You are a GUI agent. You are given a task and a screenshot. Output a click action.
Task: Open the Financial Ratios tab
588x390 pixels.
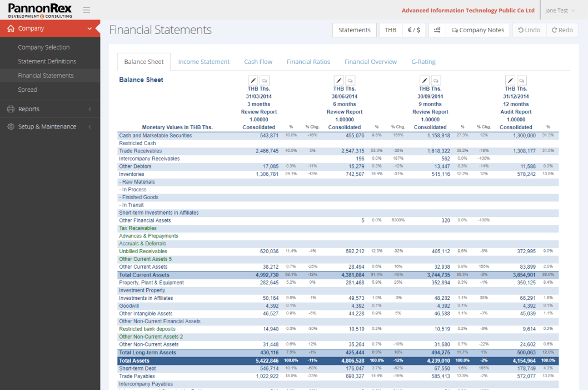point(308,62)
